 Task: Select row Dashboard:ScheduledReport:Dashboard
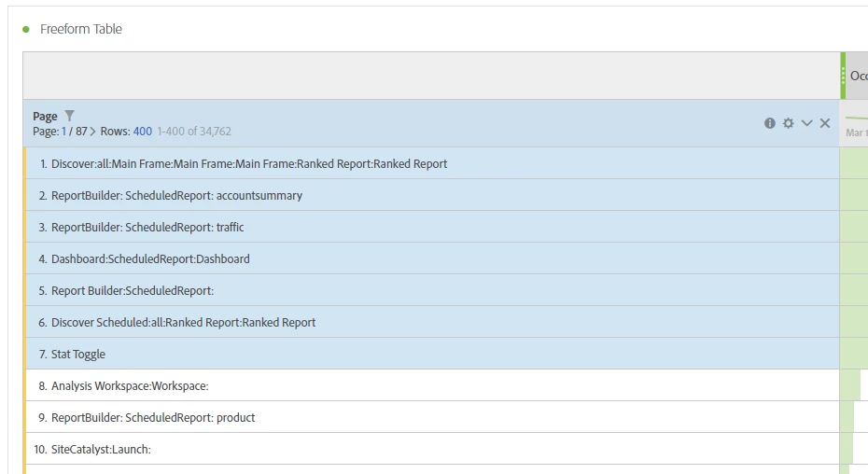432,258
